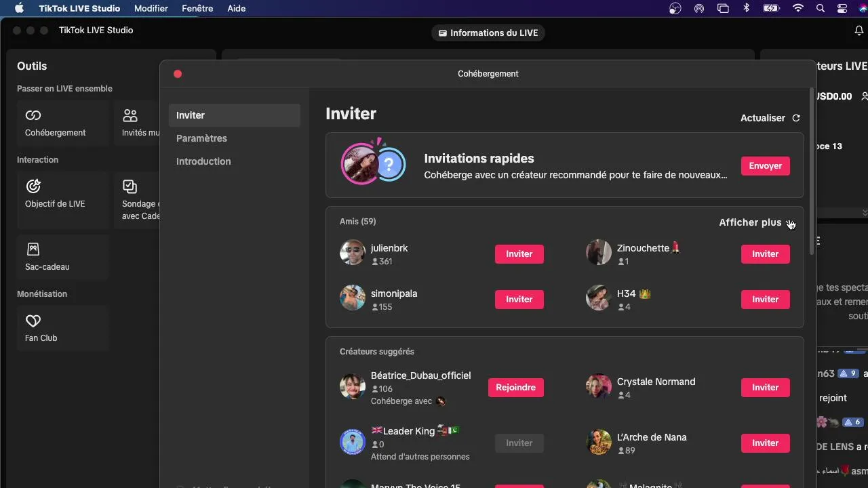This screenshot has width=868, height=488.
Task: Open macOS Control Center
Action: (x=842, y=8)
